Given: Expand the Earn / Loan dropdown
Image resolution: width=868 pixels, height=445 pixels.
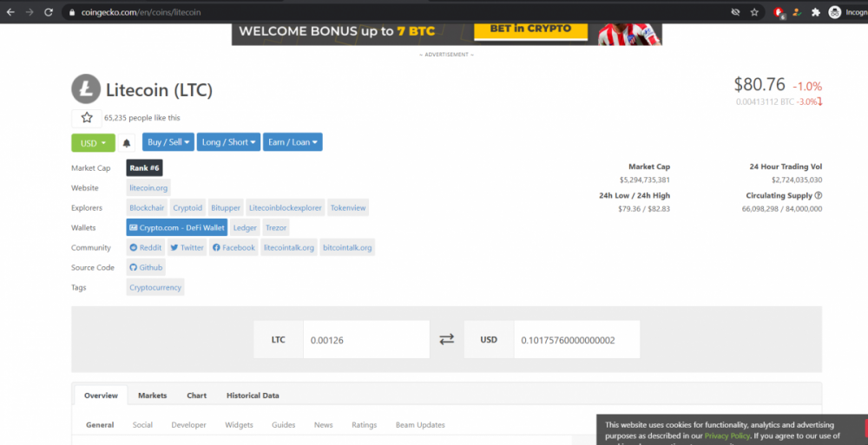Looking at the screenshot, I should point(293,142).
